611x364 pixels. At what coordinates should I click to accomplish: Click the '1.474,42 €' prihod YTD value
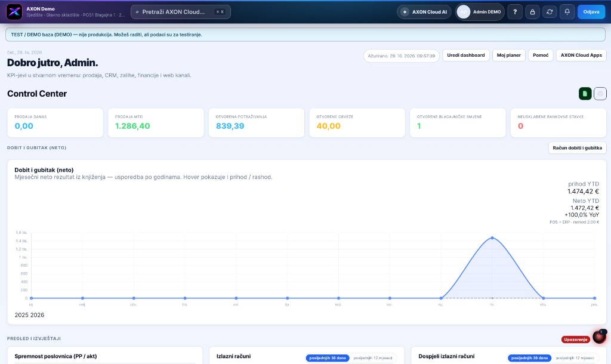583,192
